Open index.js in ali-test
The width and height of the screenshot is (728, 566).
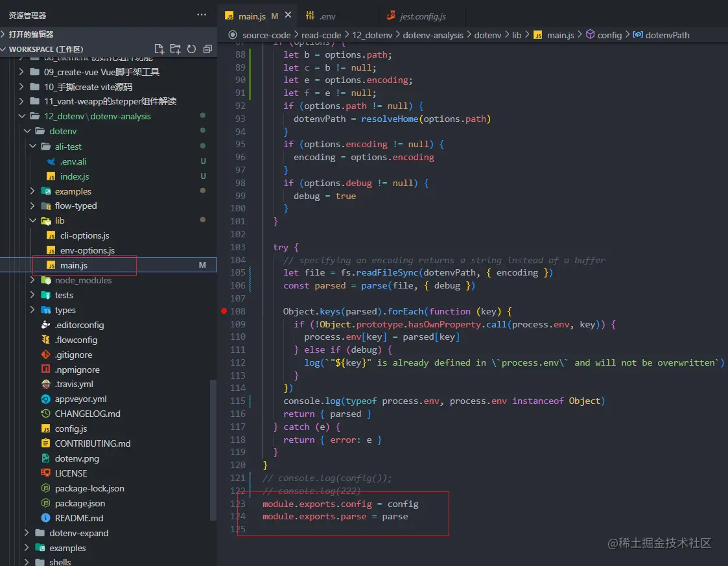[x=75, y=176]
